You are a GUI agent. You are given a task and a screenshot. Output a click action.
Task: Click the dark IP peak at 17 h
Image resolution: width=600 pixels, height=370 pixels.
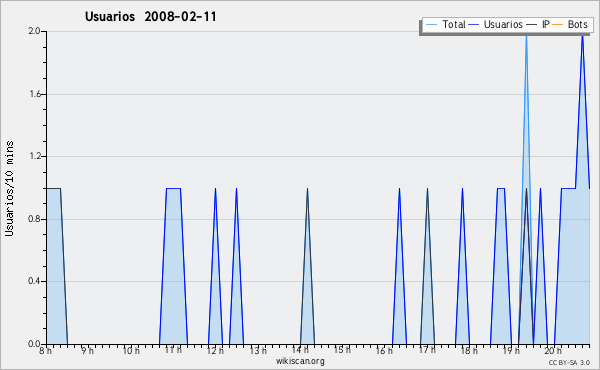click(427, 189)
